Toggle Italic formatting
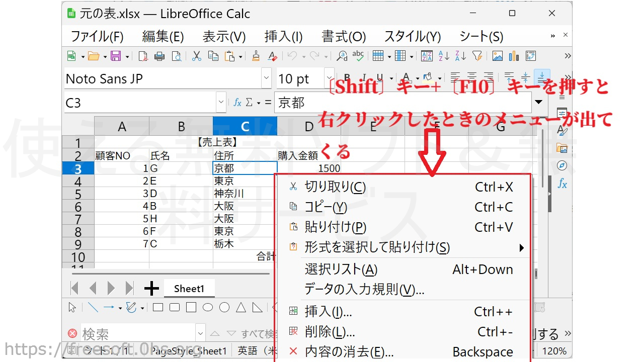Viewport: 644px width, 362px height. [x=362, y=78]
